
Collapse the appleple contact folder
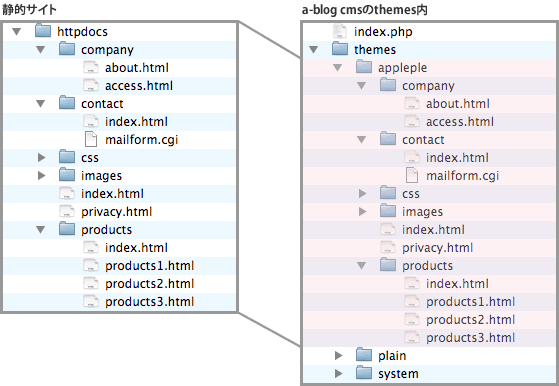point(361,140)
